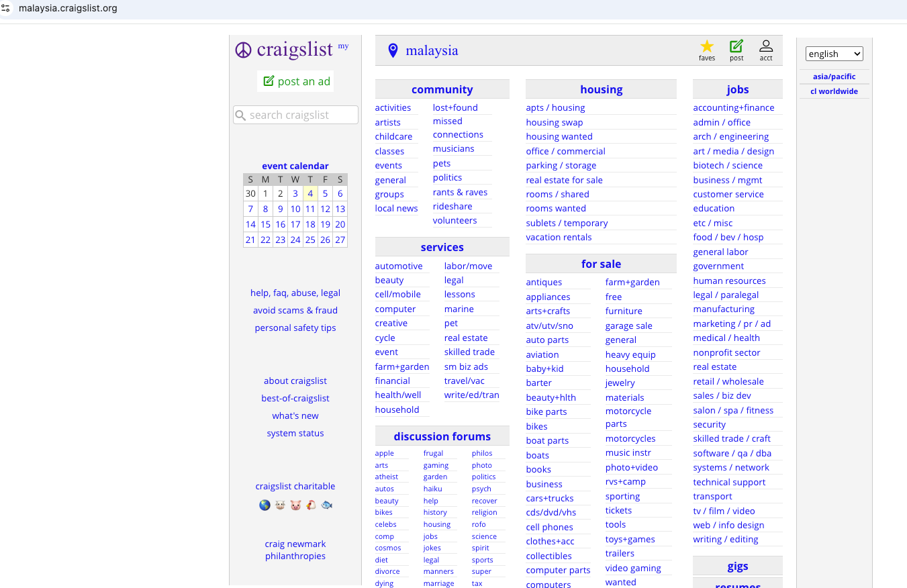Viewport: 907px width, 588px height.
Task: Open sublets / temporary category
Action: click(567, 223)
